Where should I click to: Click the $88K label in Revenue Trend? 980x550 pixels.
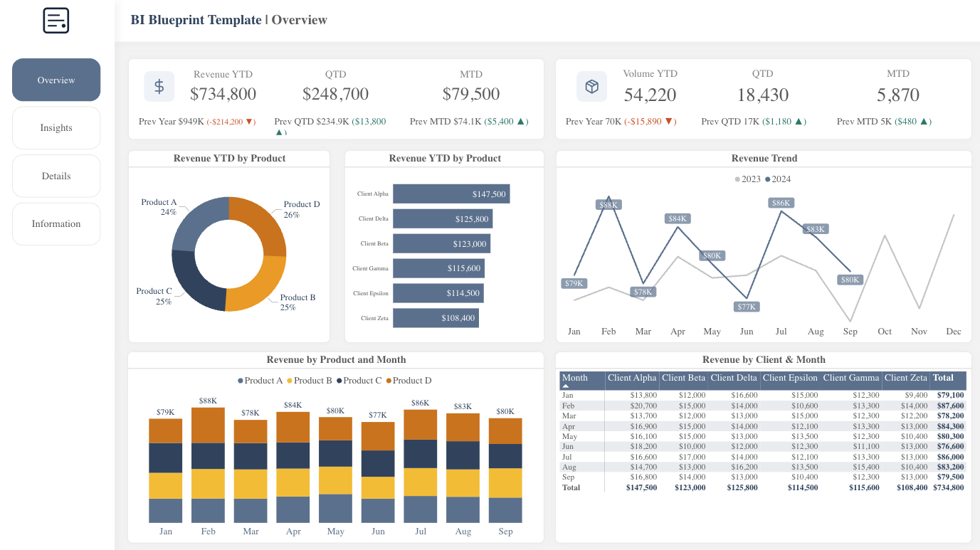(608, 204)
